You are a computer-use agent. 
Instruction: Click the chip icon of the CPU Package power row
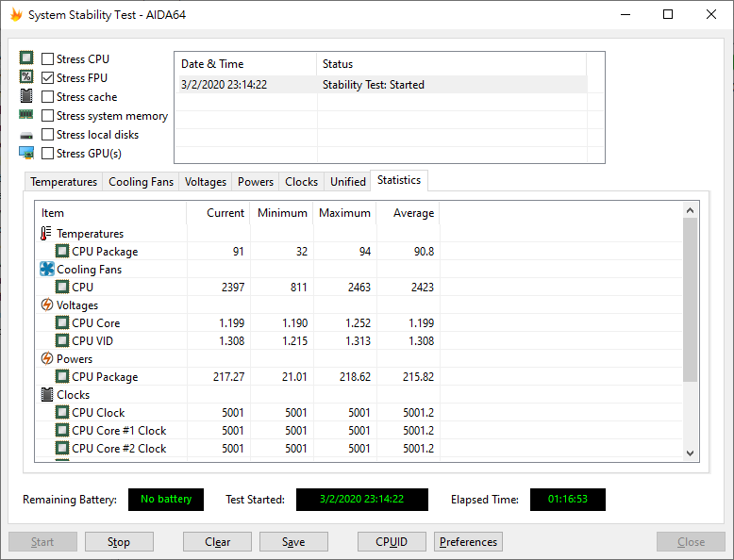point(61,376)
